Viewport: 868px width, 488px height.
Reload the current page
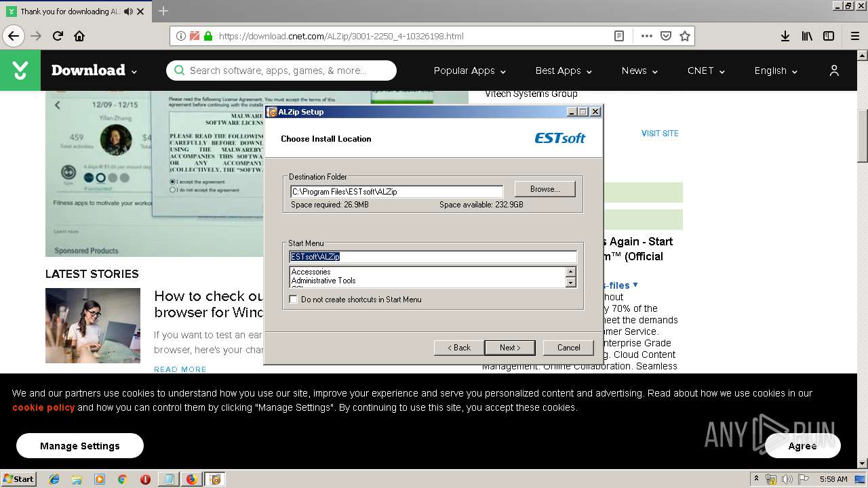58,36
